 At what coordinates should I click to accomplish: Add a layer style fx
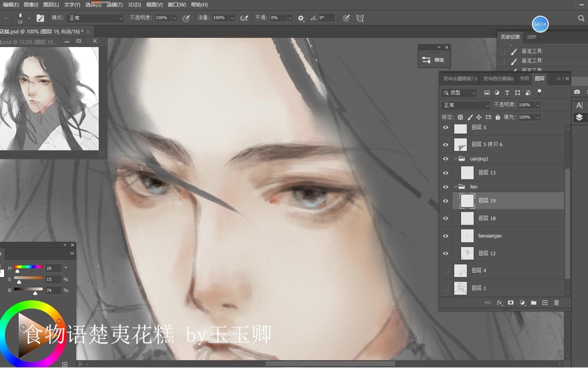click(x=500, y=303)
